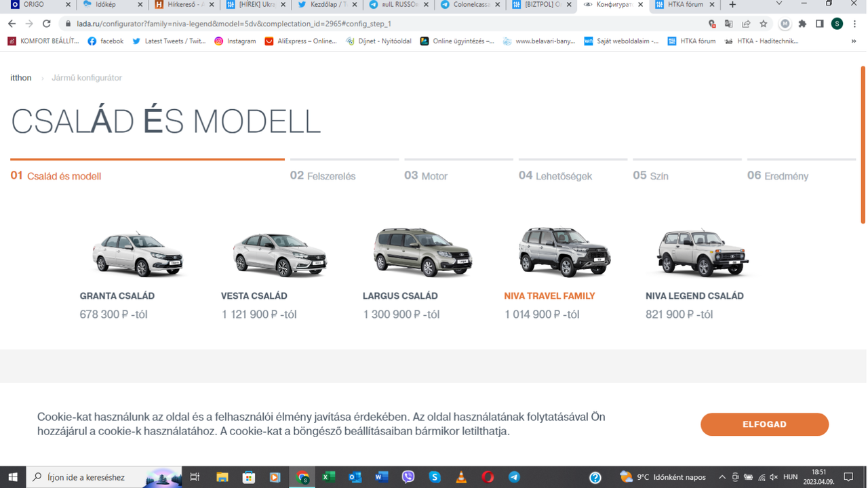
Task: Click the itthon breadcrumb link
Action: pyautogui.click(x=21, y=78)
